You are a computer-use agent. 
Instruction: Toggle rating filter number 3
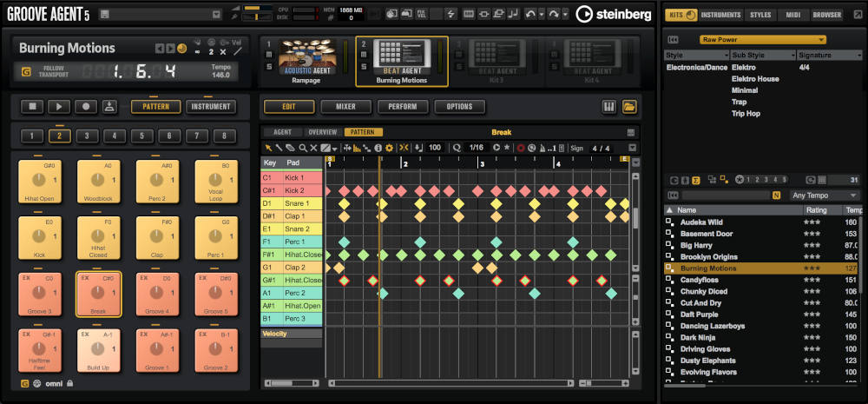[767, 180]
